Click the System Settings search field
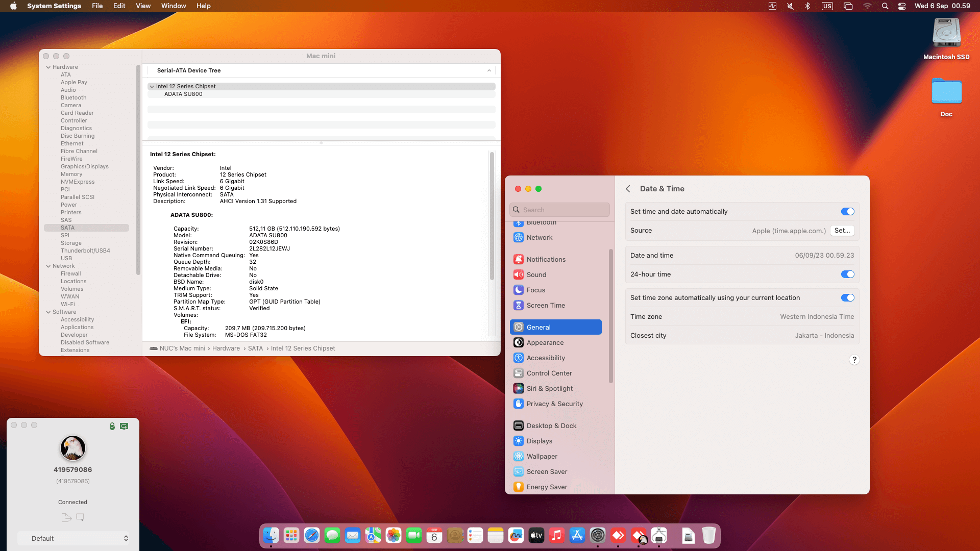The image size is (980, 551). [559, 210]
